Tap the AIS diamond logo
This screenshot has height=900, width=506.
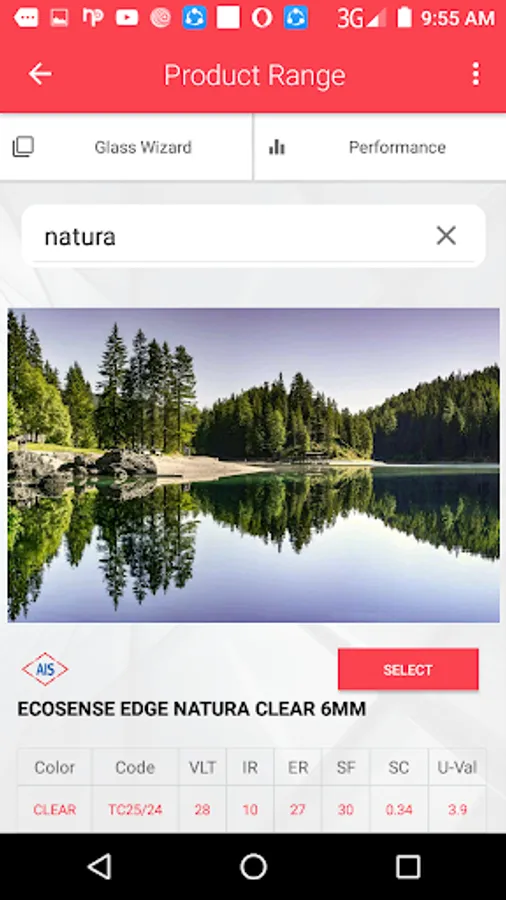coord(45,669)
